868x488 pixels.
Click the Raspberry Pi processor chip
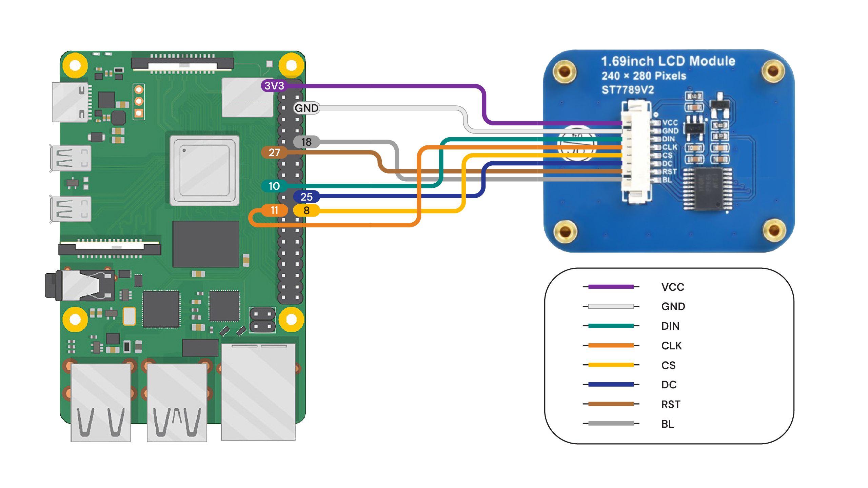click(204, 170)
